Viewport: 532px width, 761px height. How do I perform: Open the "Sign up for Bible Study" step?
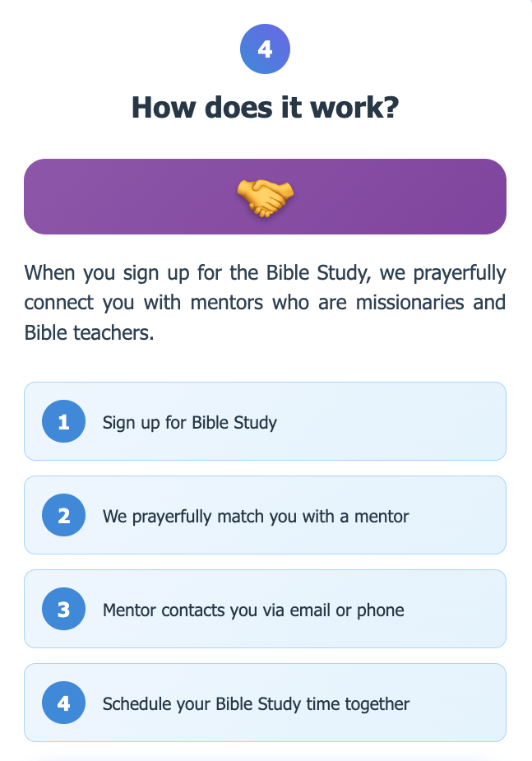coord(266,421)
